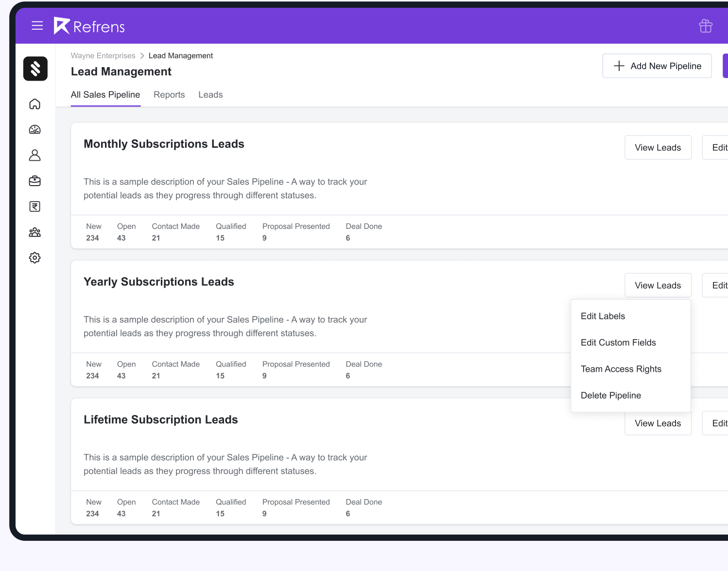This screenshot has width=728, height=571.
Task: Open the hamburger navigation menu
Action: tap(37, 26)
